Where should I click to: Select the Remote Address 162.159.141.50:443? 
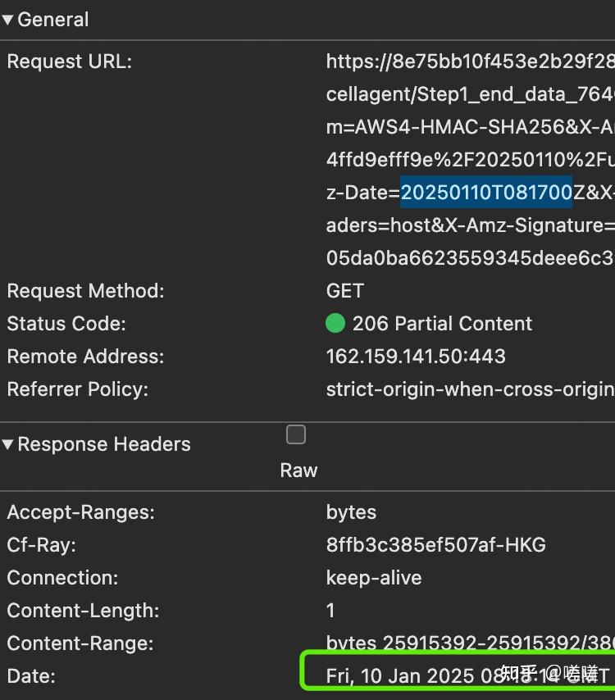tap(417, 356)
